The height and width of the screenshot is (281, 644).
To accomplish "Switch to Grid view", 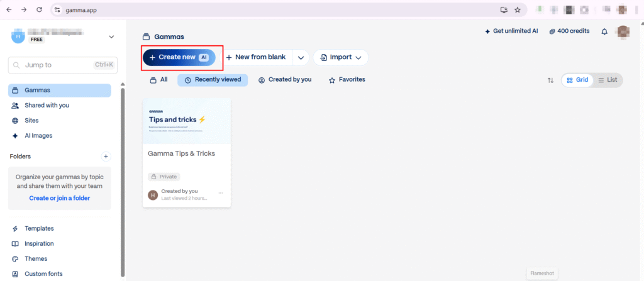I will point(577,80).
